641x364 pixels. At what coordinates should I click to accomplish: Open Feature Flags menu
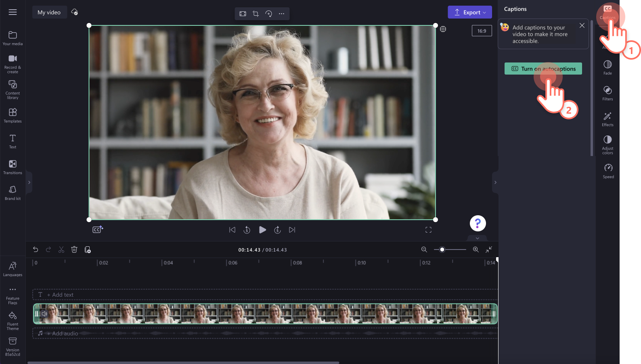coord(13,296)
